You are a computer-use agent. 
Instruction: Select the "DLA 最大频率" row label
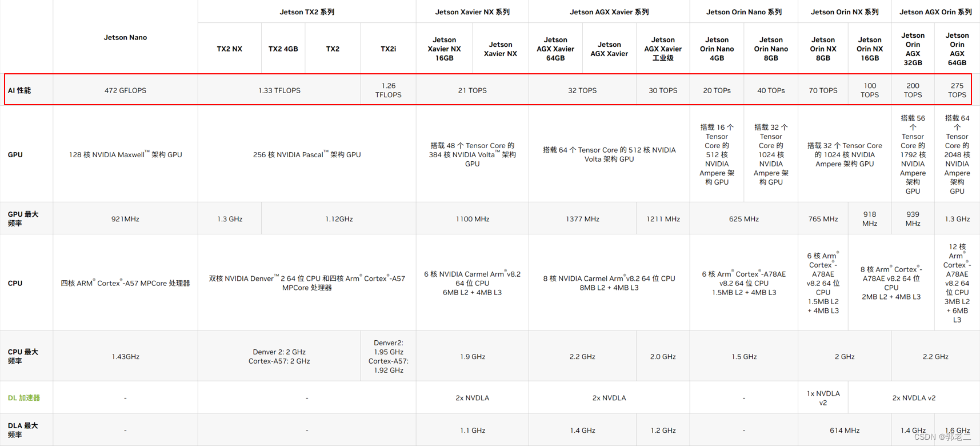point(23,431)
